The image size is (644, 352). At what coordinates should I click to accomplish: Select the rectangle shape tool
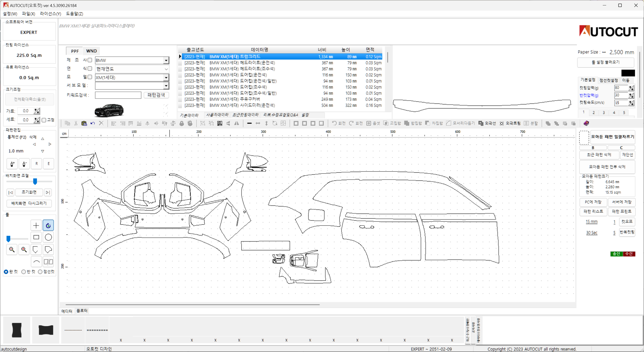coord(36,237)
